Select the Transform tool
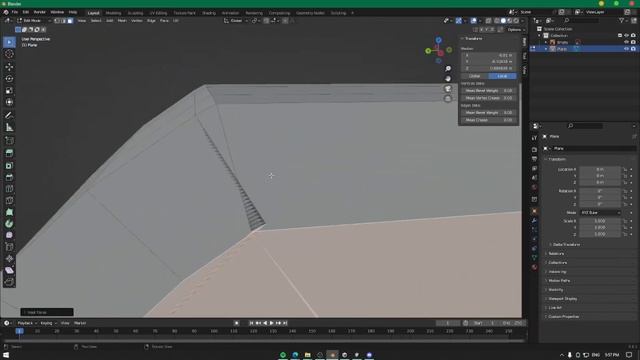Image resolution: width=640 pixels, height=360 pixels. pyautogui.click(x=9, y=102)
